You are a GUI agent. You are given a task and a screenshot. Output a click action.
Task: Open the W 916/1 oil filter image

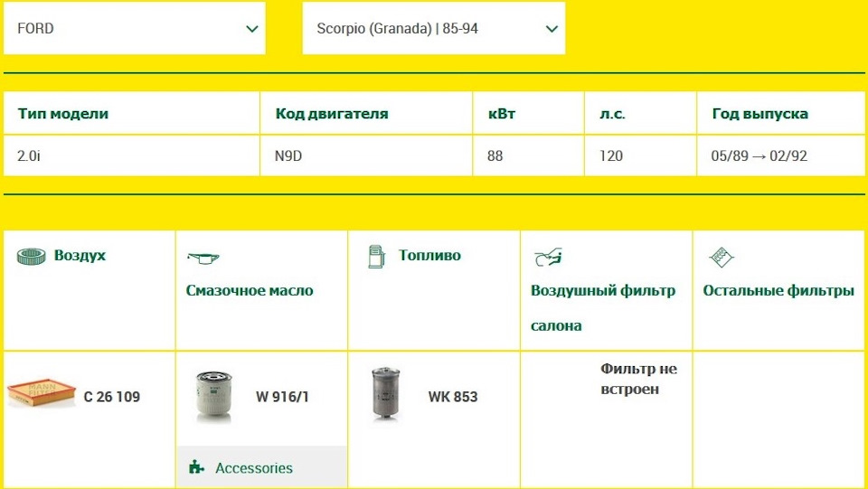[214, 397]
